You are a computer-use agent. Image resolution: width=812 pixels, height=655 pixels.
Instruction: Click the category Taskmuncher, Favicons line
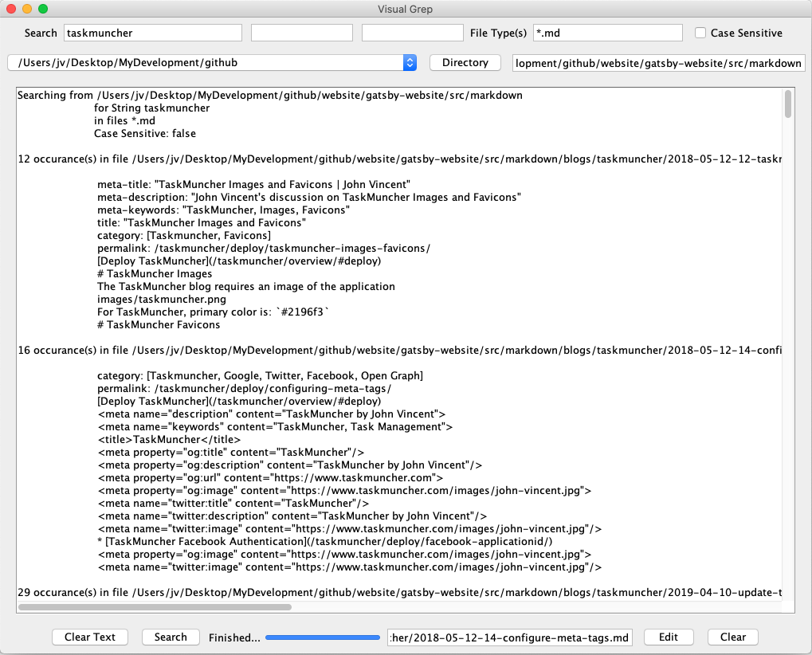pos(184,236)
